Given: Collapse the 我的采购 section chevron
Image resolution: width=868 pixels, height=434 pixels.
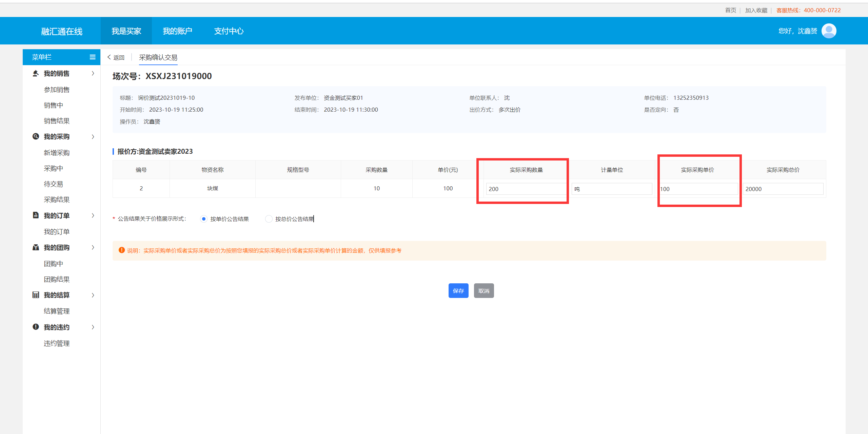Looking at the screenshot, I should 93,136.
